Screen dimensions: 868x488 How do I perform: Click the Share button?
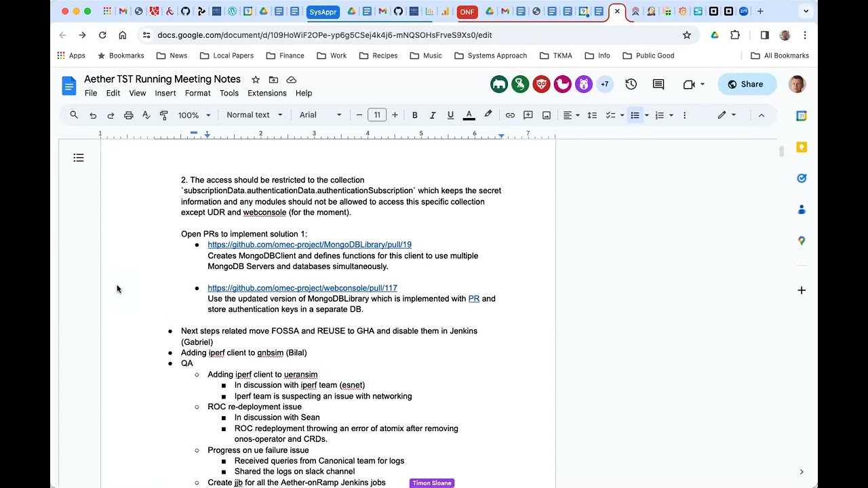click(x=747, y=84)
